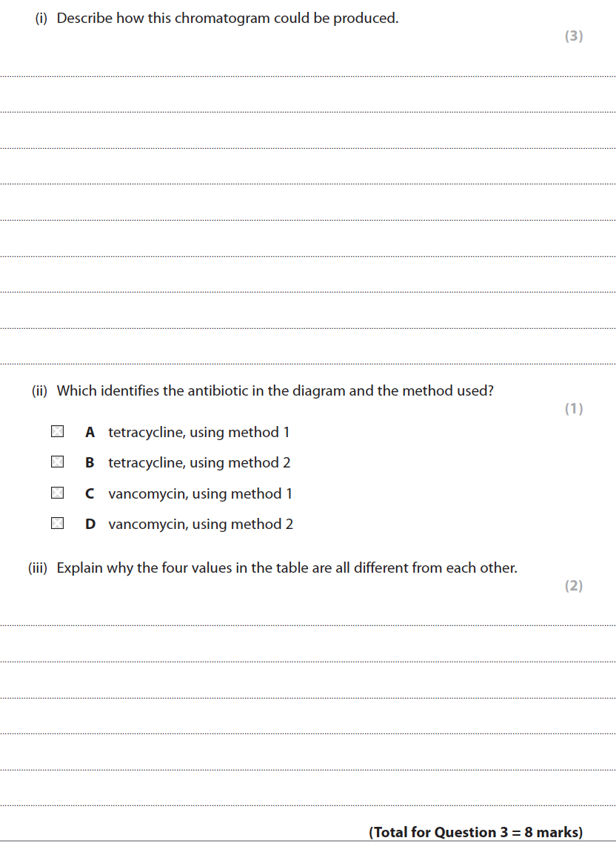This screenshot has height=855, width=616.
Task: Click the "Which identifies the antibiotic" question text
Action: click(275, 390)
